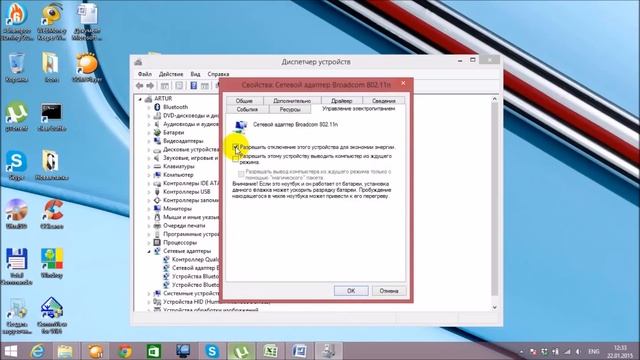Viewport: 640px width, 360px height.
Task: Click the Процессоры chip icon
Action: tap(157, 243)
